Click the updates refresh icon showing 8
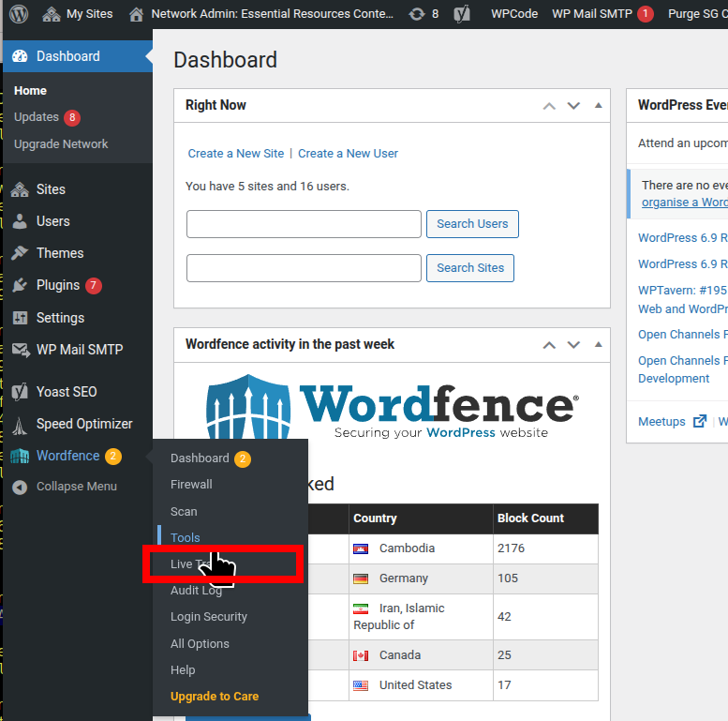This screenshot has height=721, width=728. (417, 14)
